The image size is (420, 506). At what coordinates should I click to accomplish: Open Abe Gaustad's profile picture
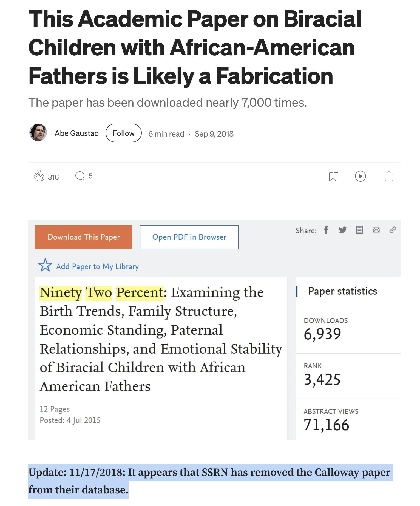tap(38, 133)
